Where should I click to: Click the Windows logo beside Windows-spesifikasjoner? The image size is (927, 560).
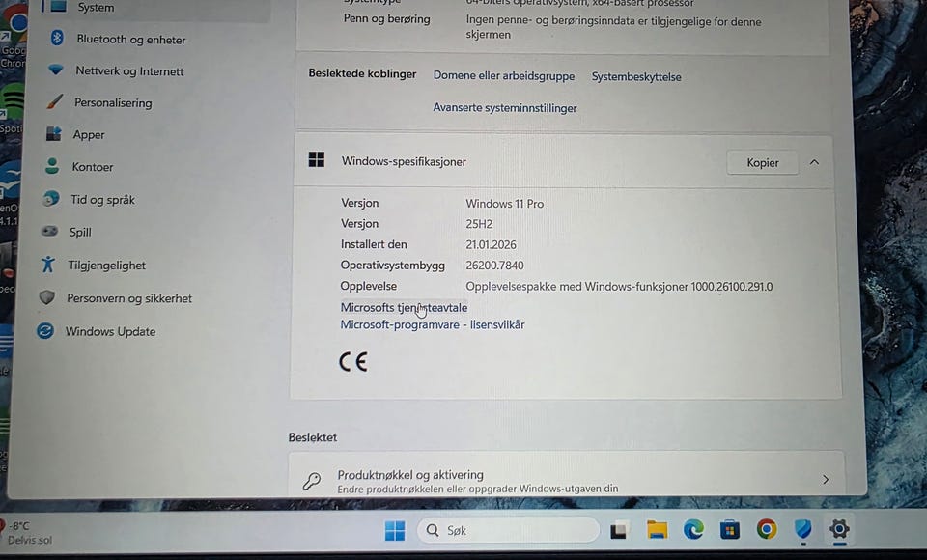point(317,159)
